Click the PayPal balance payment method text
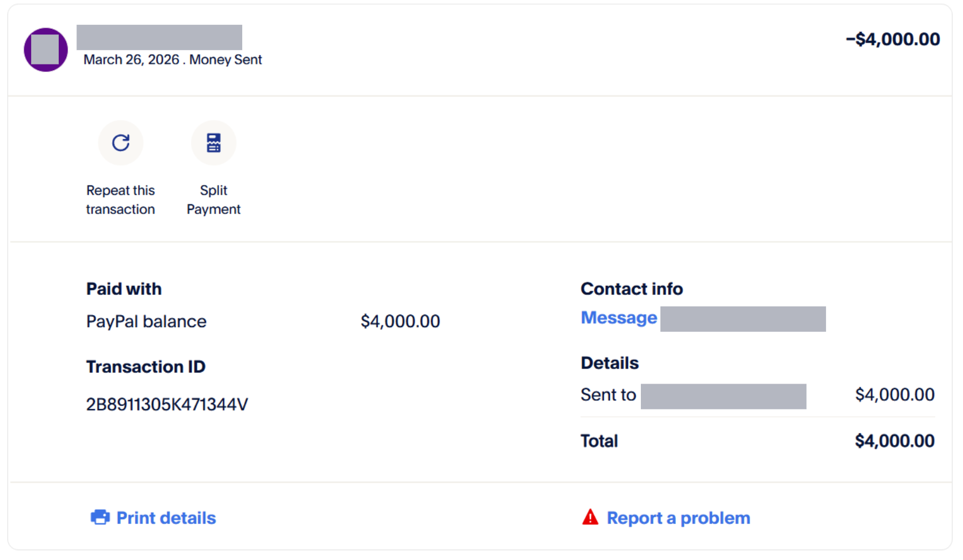 (146, 321)
